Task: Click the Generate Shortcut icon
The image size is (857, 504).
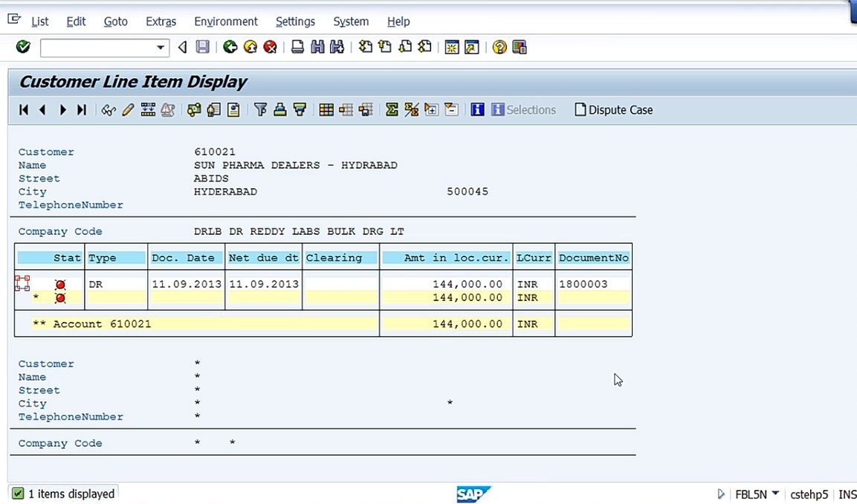Action: click(471, 47)
